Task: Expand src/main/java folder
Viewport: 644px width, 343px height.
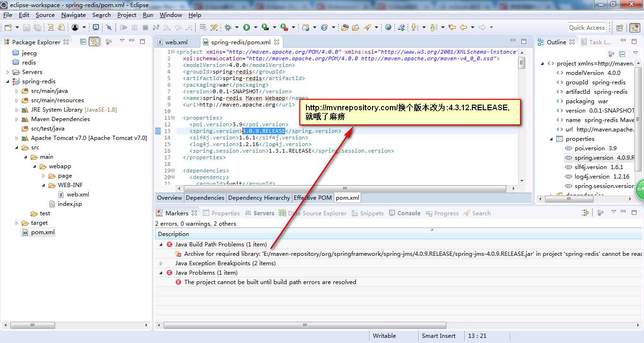Action: click(x=17, y=91)
